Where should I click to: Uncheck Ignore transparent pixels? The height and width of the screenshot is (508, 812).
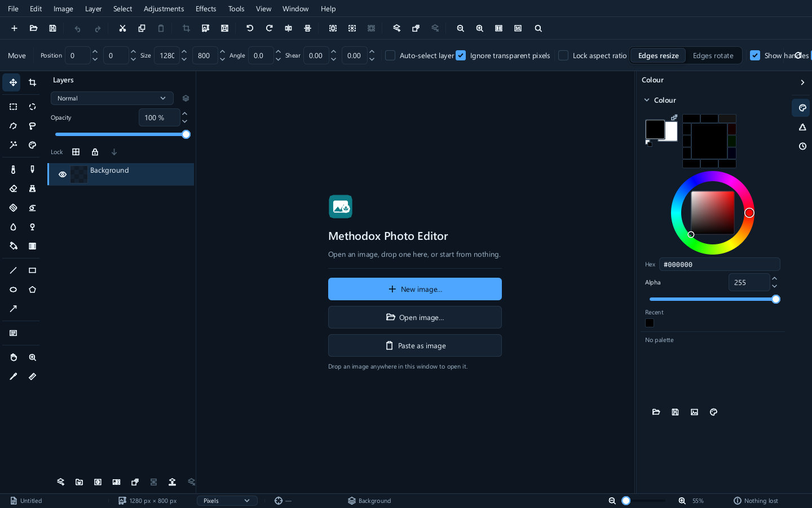click(x=461, y=55)
